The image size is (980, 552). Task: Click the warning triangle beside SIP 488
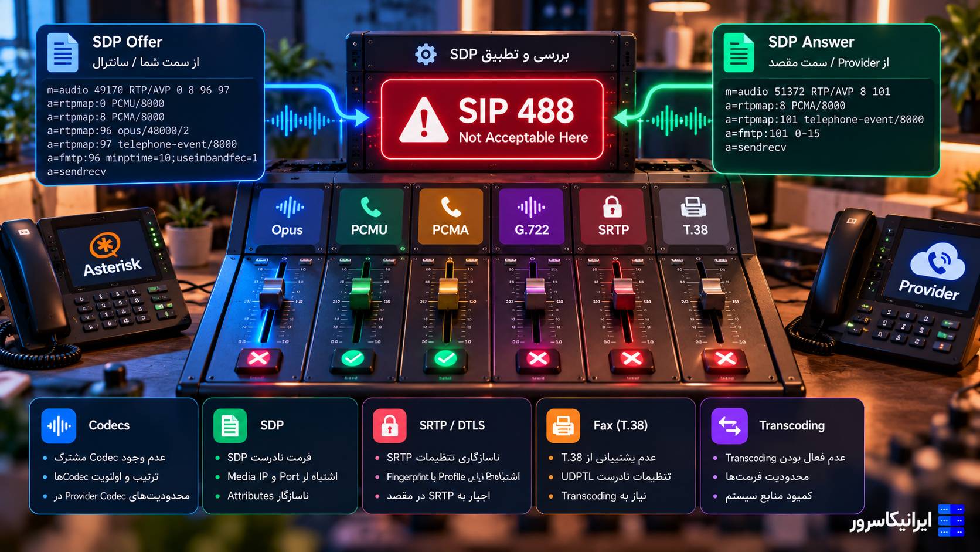[424, 120]
